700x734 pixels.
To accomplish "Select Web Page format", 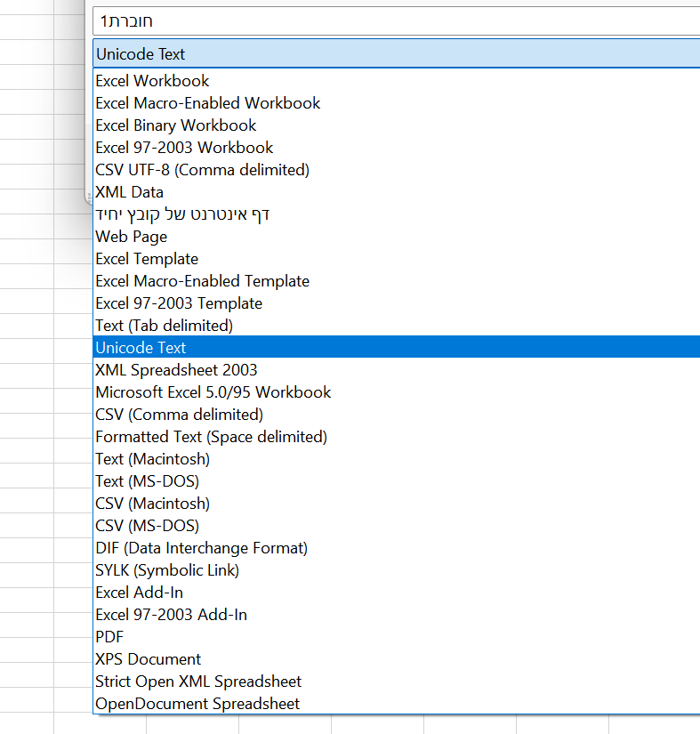I will click(397, 237).
